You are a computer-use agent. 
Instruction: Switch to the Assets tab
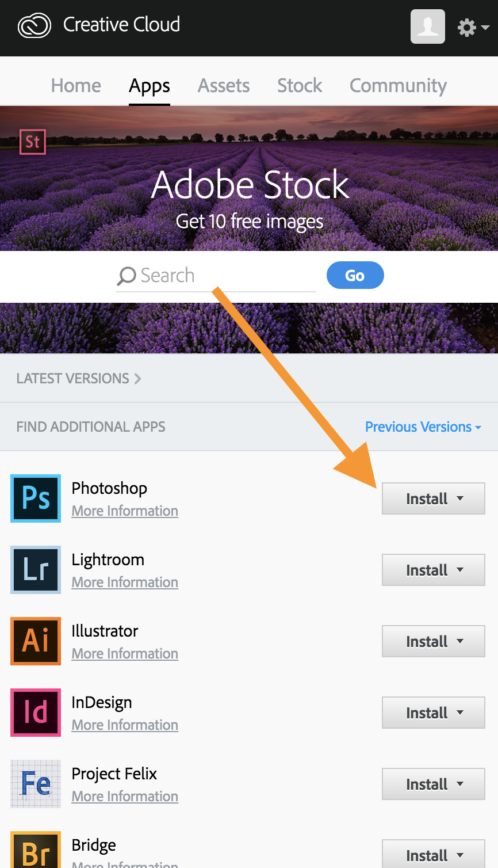(x=224, y=86)
